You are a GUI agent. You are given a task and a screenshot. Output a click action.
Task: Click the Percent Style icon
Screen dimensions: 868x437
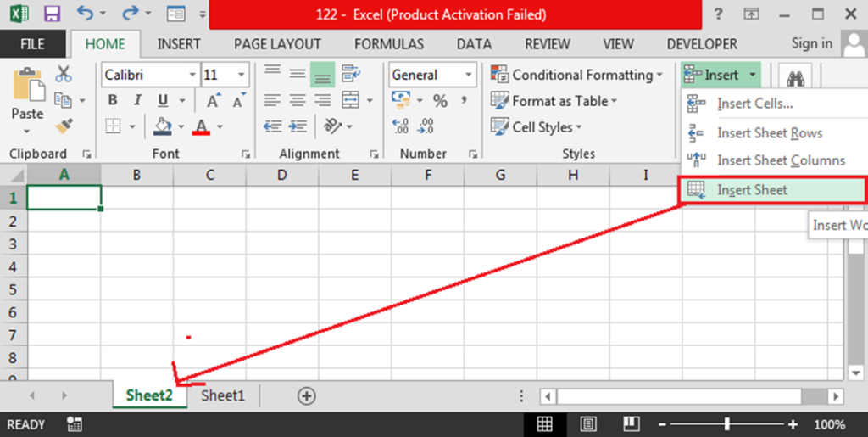click(440, 101)
